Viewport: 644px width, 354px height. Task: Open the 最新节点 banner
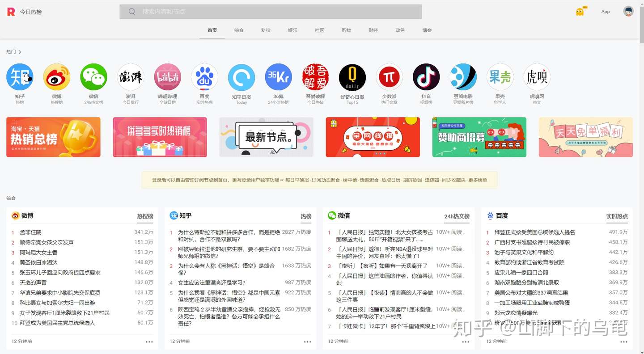click(267, 137)
